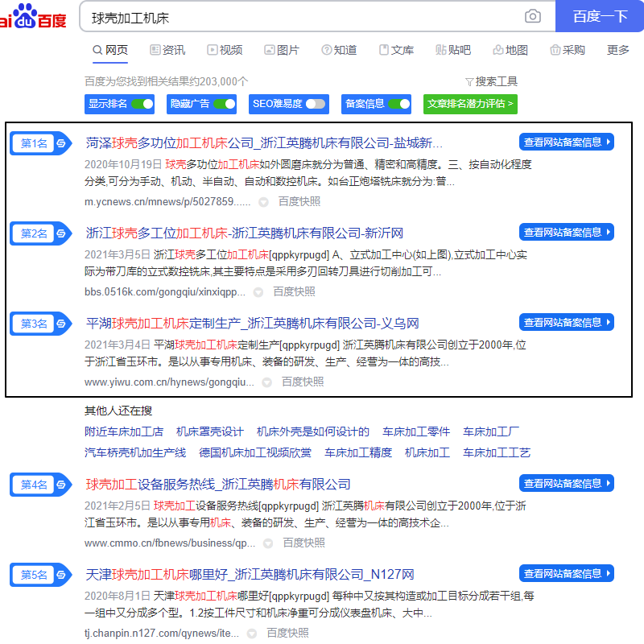
Task: Click related search 汽车桥壳机加生产线
Action: [135, 452]
